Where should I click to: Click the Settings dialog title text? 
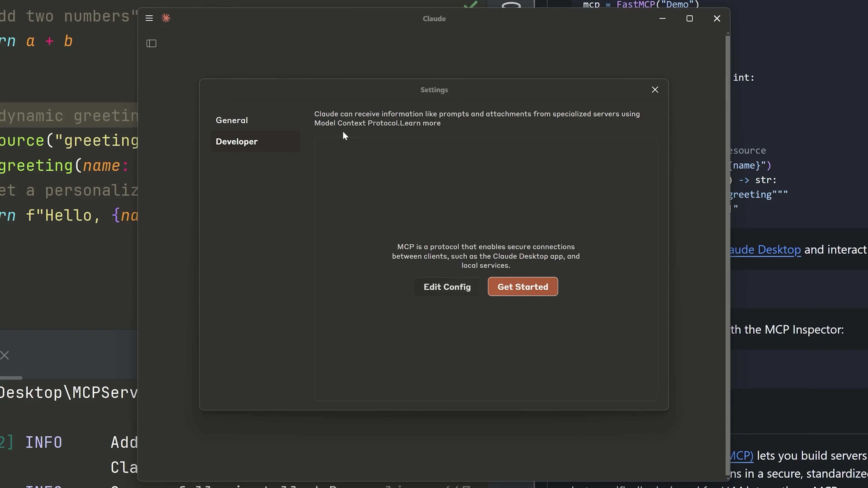[x=434, y=90]
